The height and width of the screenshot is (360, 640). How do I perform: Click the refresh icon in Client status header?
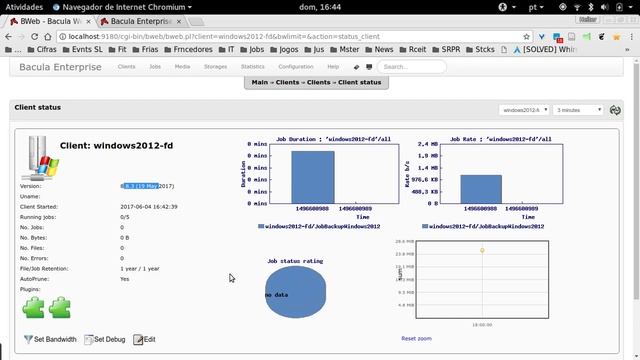(x=615, y=110)
